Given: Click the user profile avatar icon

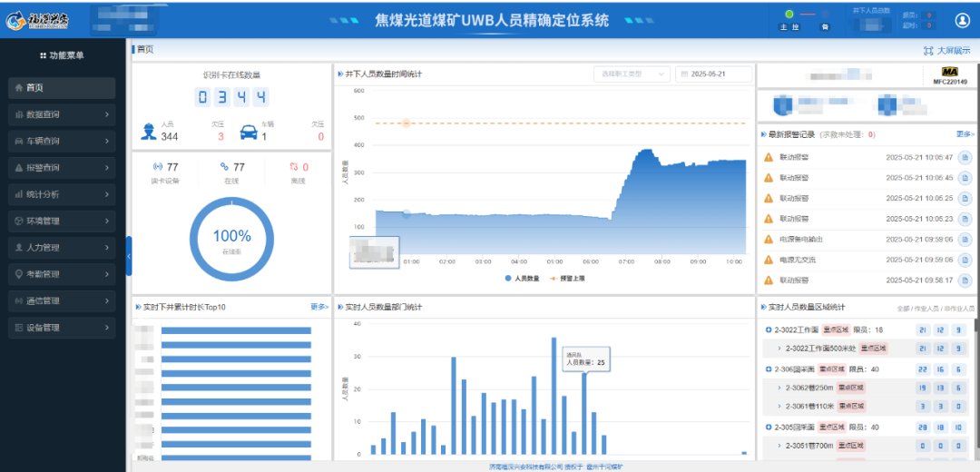Looking at the screenshot, I should click(x=963, y=20).
